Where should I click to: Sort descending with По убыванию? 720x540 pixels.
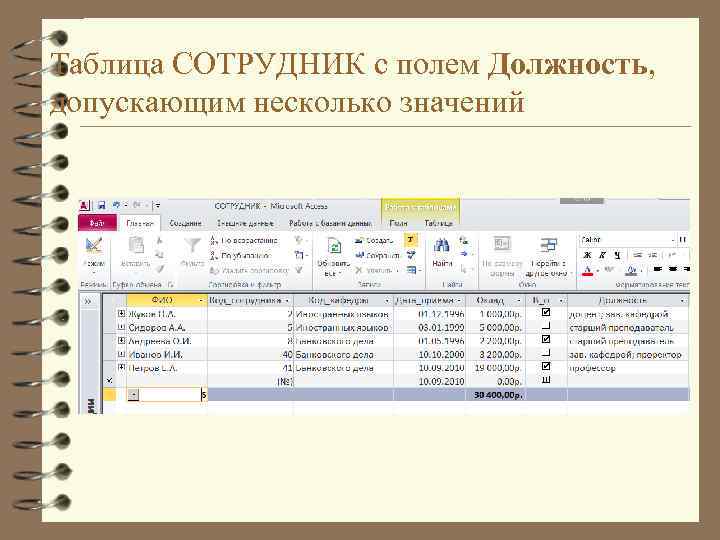click(x=240, y=255)
